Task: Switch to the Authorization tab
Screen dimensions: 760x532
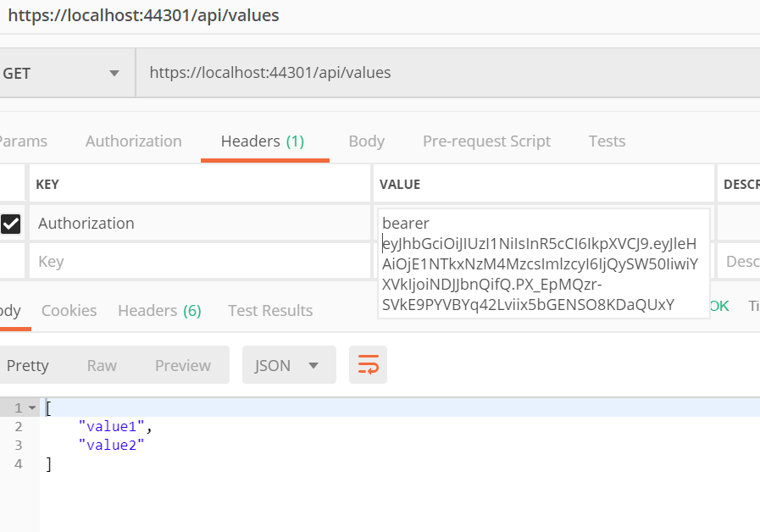Action: click(x=133, y=141)
